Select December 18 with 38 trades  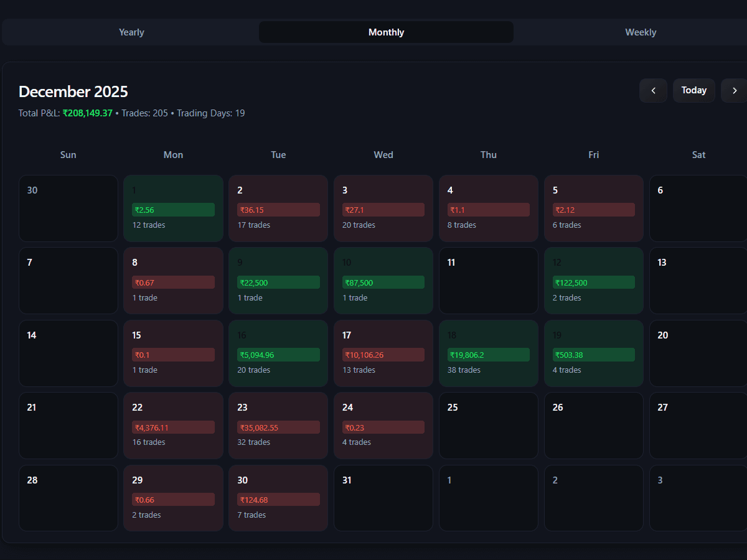coord(488,353)
